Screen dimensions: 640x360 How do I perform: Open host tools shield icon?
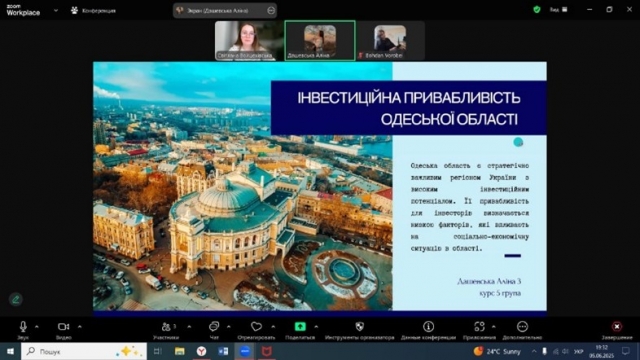[360, 327]
